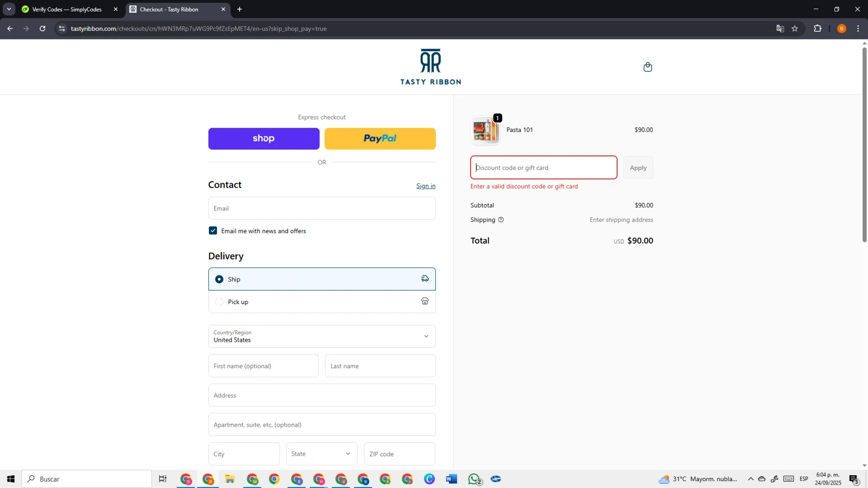Click the Pasta 101 product thumbnail
The height and width of the screenshot is (488, 868).
click(485, 130)
